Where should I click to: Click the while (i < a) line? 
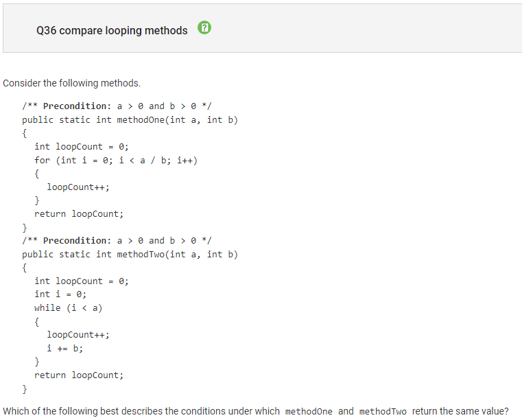click(68, 308)
